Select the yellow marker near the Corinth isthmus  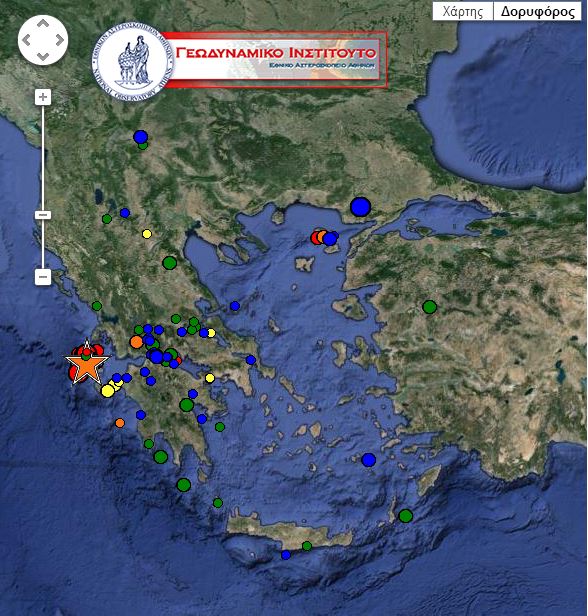click(210, 378)
